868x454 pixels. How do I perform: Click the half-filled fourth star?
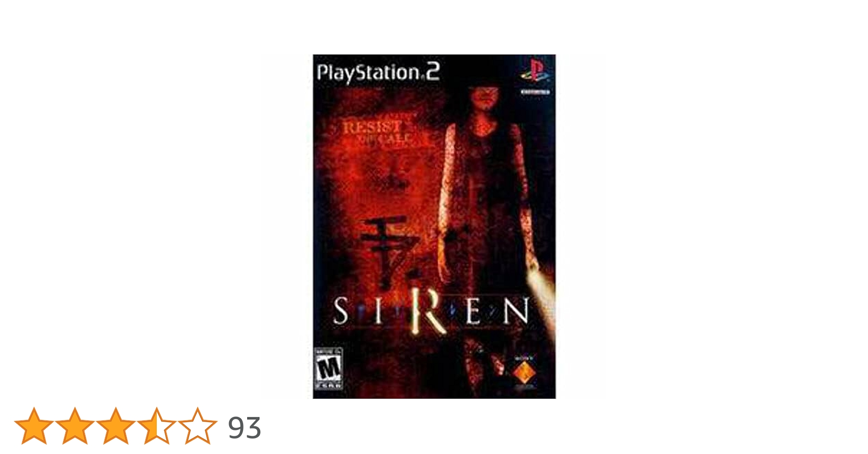coord(156,426)
